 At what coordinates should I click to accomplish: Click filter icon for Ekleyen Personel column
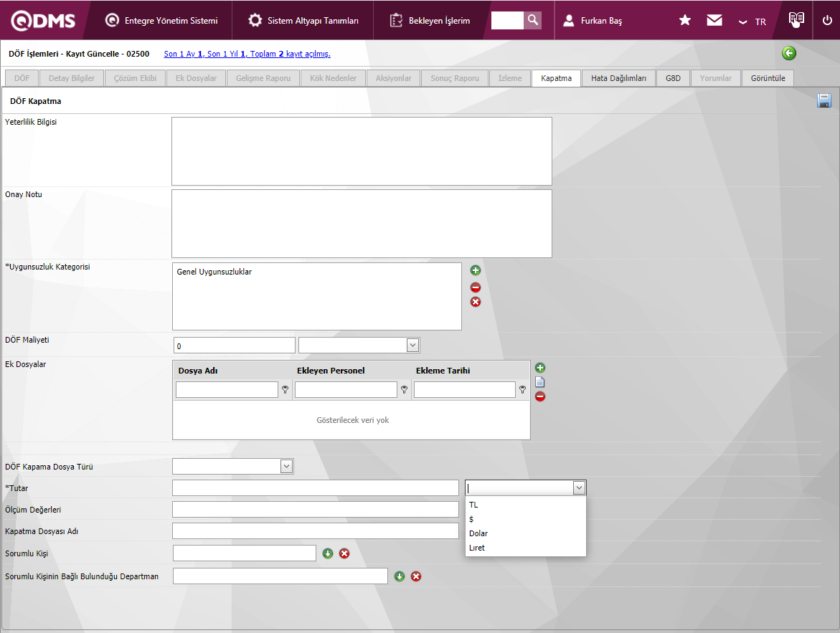click(x=404, y=390)
